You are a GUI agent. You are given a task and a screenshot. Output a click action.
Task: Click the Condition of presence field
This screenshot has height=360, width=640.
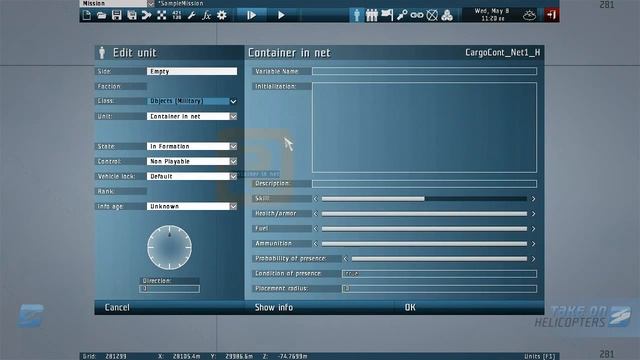tap(439, 274)
